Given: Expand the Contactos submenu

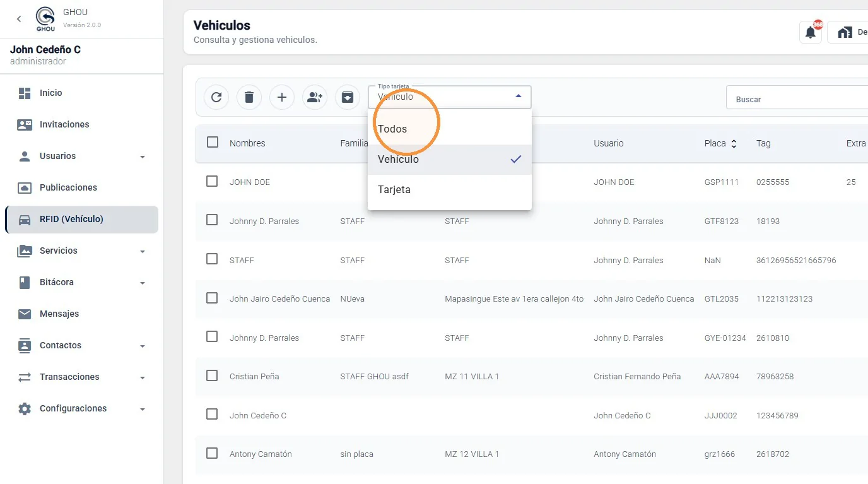Looking at the screenshot, I should (143, 346).
